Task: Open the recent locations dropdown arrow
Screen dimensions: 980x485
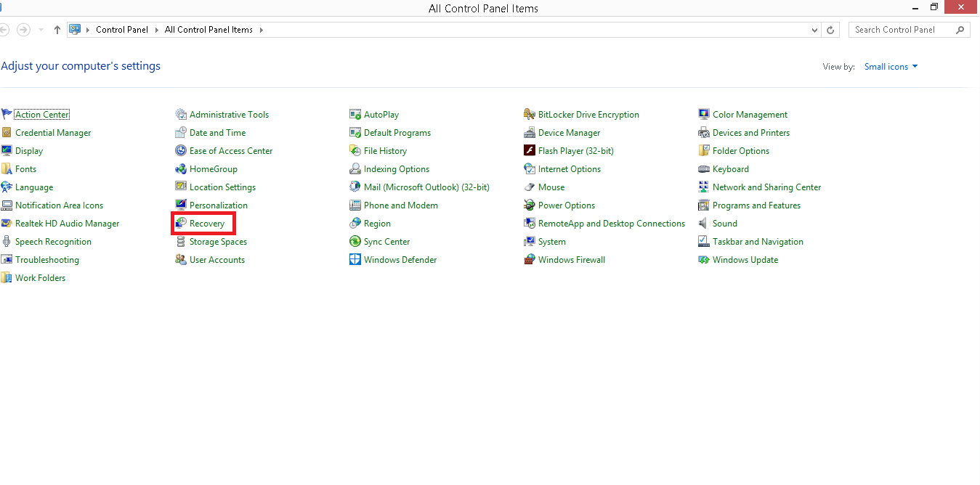Action: [x=41, y=30]
